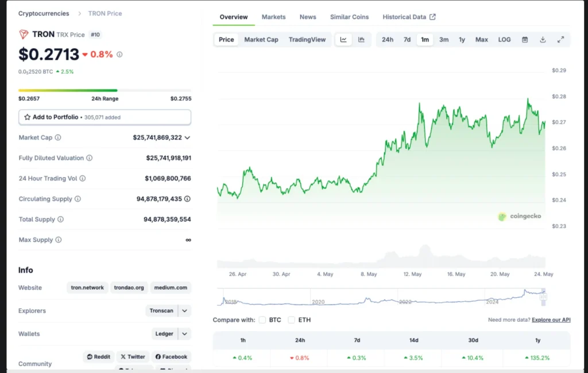Select the Market Cap chart mode
Screen dimensions: 588x373
pyautogui.click(x=261, y=40)
